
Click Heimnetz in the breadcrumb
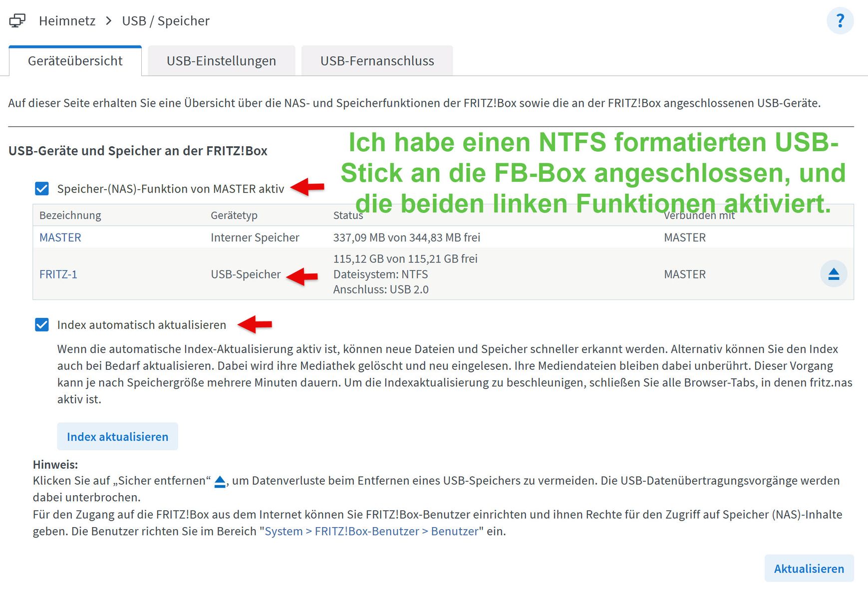click(67, 21)
